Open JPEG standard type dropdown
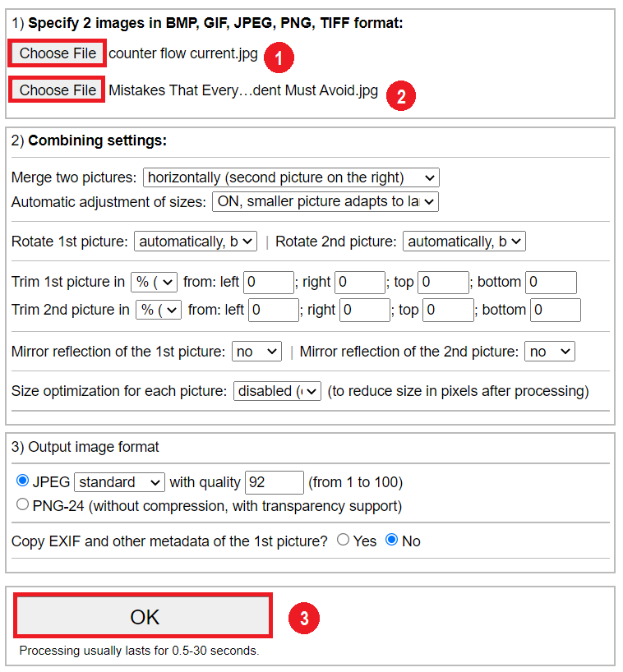Viewport: 623px width, 672px height. (120, 481)
